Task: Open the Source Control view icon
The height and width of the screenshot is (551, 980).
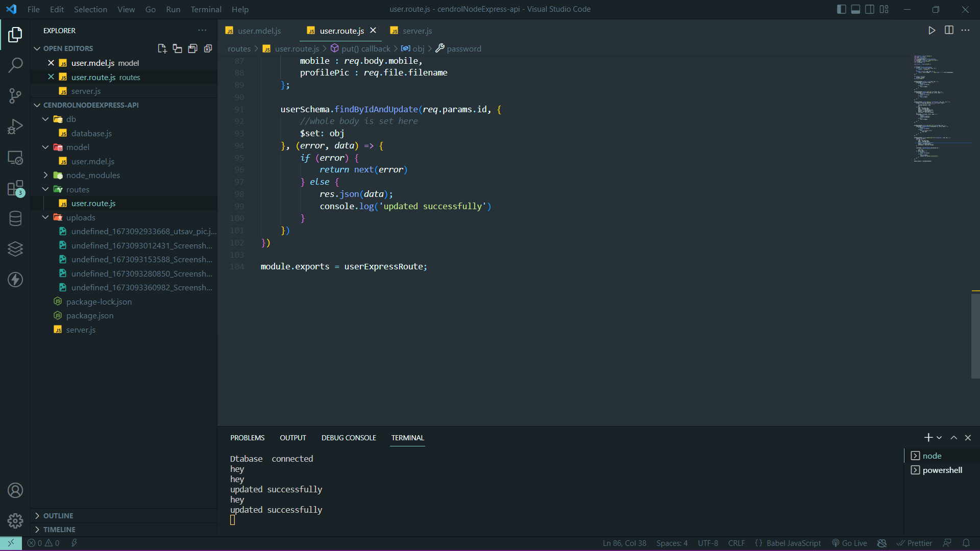Action: tap(15, 96)
